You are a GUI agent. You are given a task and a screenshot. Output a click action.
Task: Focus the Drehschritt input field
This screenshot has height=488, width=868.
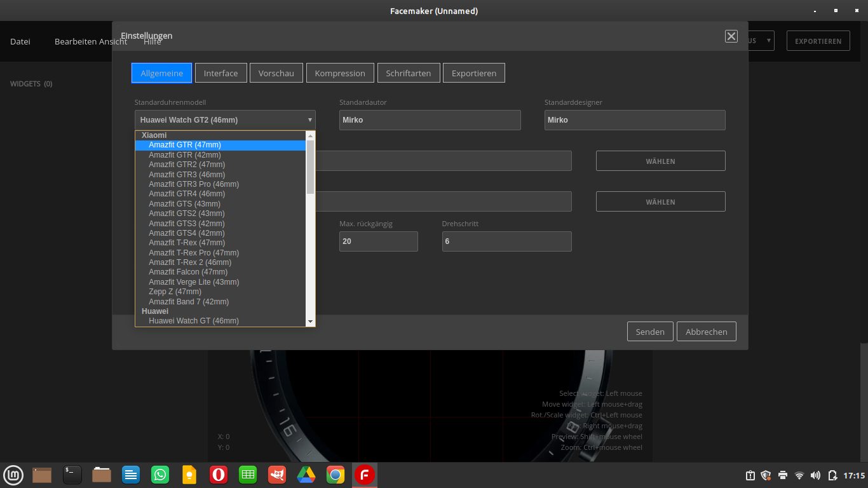pyautogui.click(x=506, y=241)
